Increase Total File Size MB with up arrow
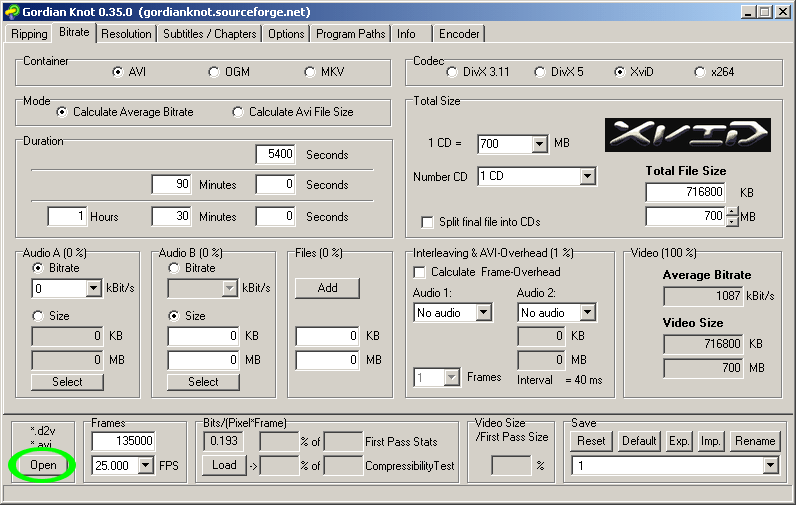This screenshot has width=796, height=505. [732, 212]
